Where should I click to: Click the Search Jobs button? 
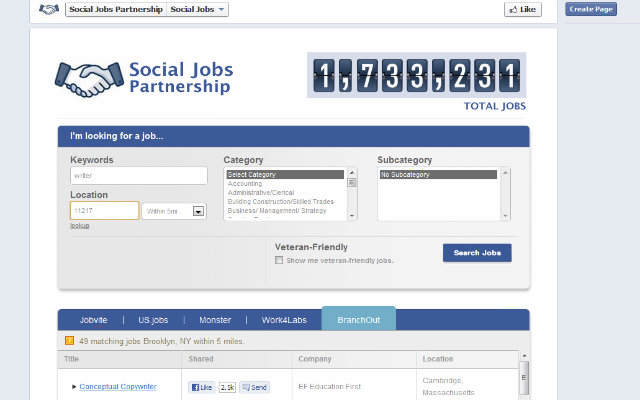click(x=477, y=253)
